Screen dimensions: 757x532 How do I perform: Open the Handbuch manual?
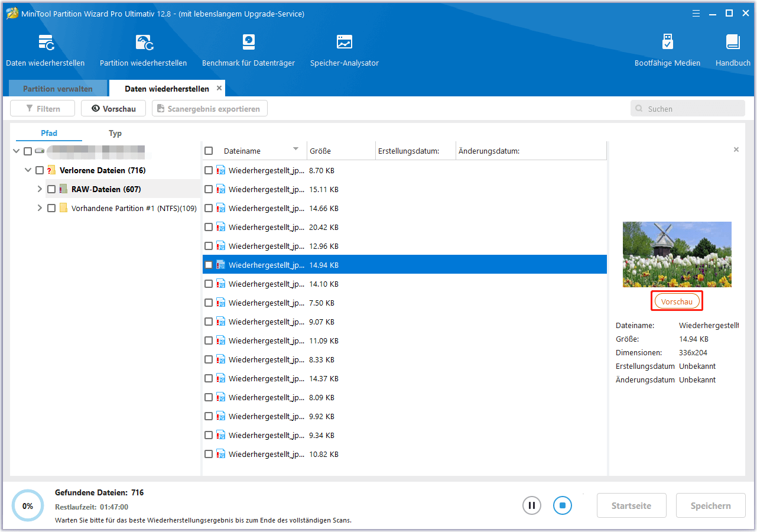tap(733, 50)
